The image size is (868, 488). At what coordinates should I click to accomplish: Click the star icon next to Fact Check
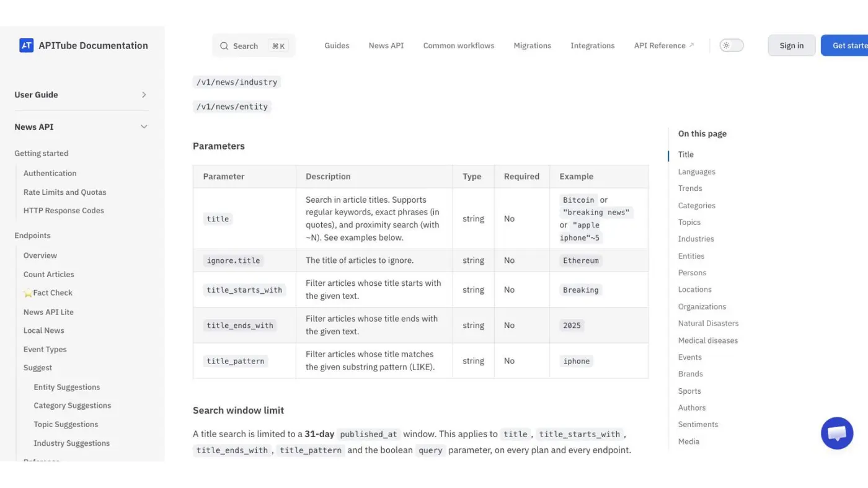coord(28,293)
